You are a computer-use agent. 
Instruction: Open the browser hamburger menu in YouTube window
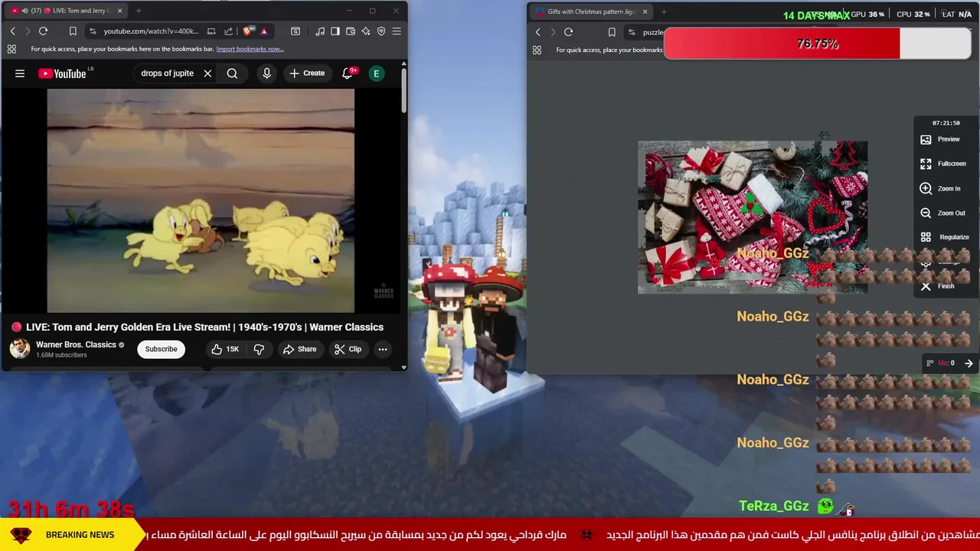point(397,31)
